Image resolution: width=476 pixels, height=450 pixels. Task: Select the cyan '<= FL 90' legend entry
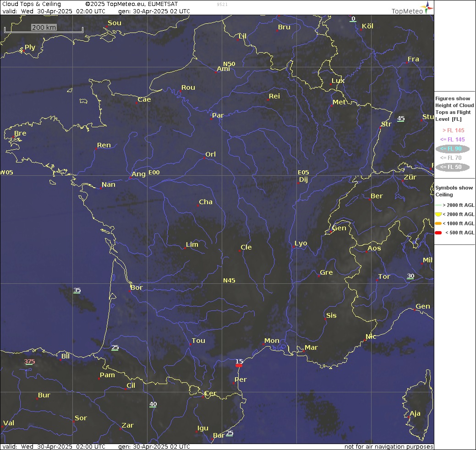coord(452,149)
